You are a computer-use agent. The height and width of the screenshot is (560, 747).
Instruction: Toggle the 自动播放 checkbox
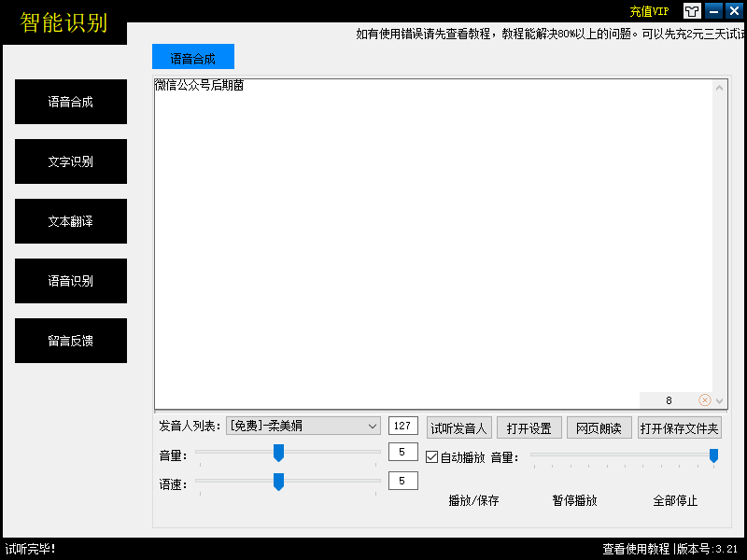click(x=431, y=457)
